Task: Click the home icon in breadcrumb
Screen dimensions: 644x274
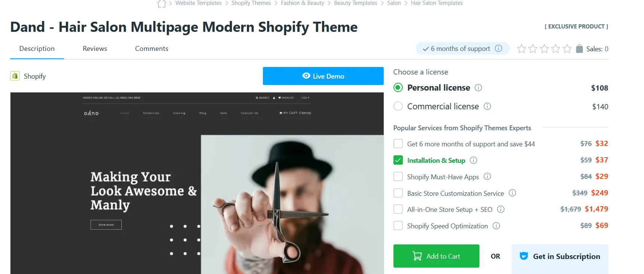Action: (x=162, y=3)
